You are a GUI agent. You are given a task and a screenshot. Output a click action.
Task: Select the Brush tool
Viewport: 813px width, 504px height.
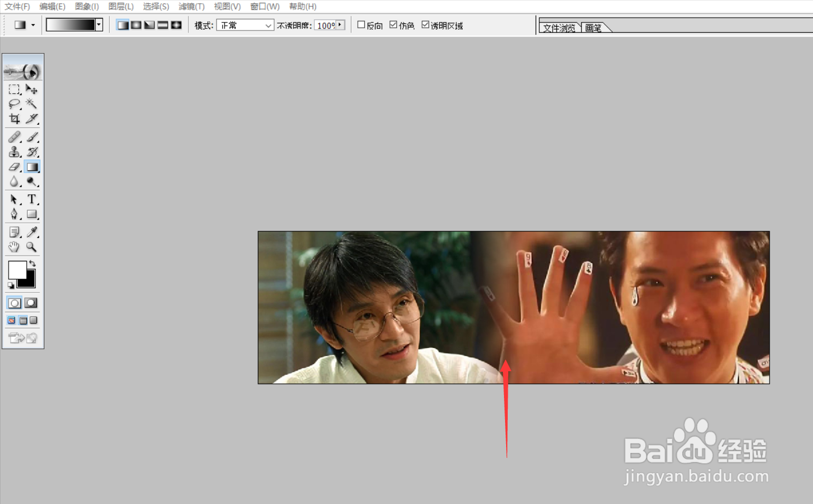pos(32,137)
